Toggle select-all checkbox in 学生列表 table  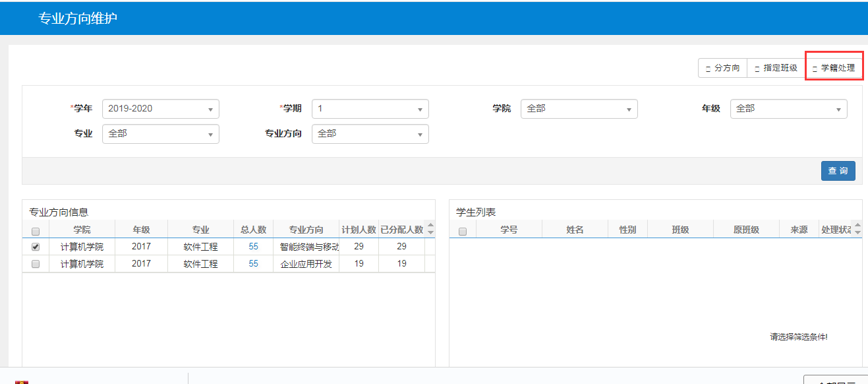pos(463,231)
